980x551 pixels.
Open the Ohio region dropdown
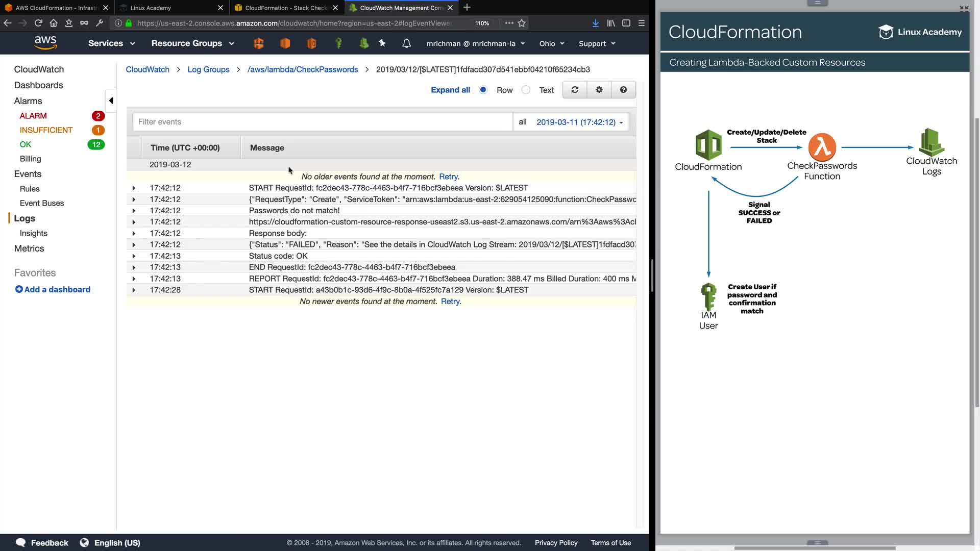pos(551,43)
